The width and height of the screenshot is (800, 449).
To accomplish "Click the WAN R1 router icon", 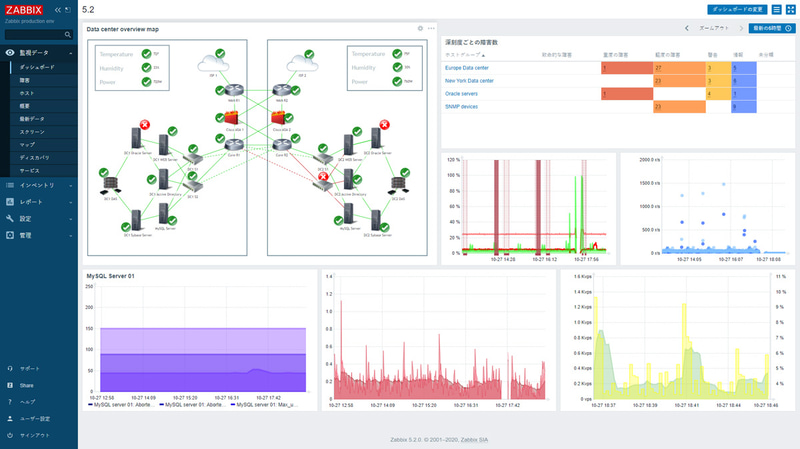I will point(234,90).
